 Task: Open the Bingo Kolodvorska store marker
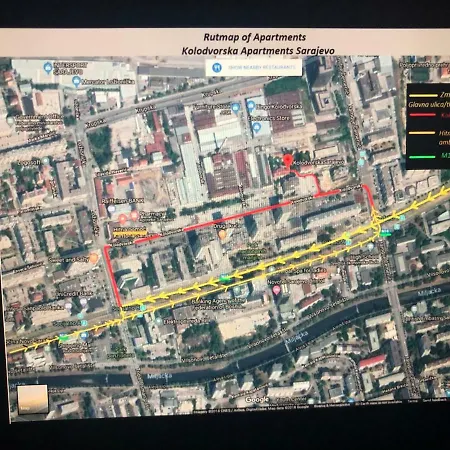[x=251, y=107]
